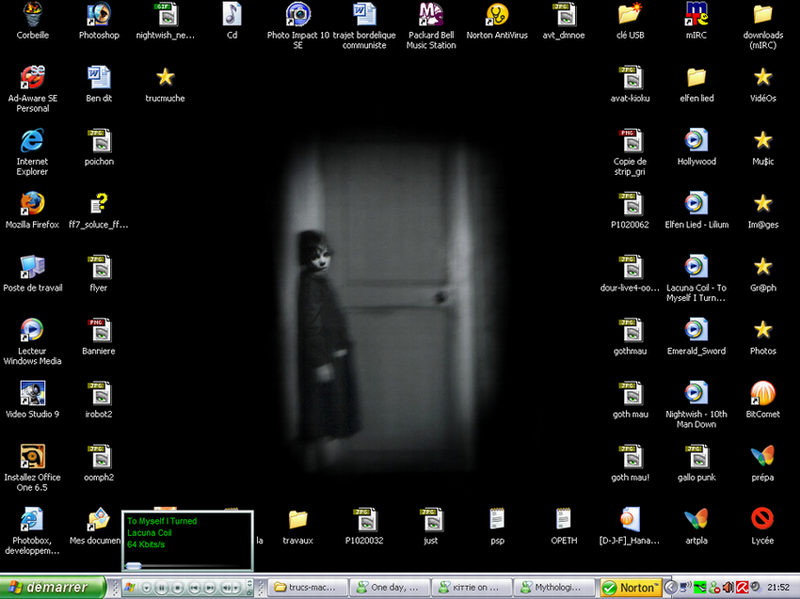
Task: Mute the taskbar media player volume
Action: tap(226, 588)
